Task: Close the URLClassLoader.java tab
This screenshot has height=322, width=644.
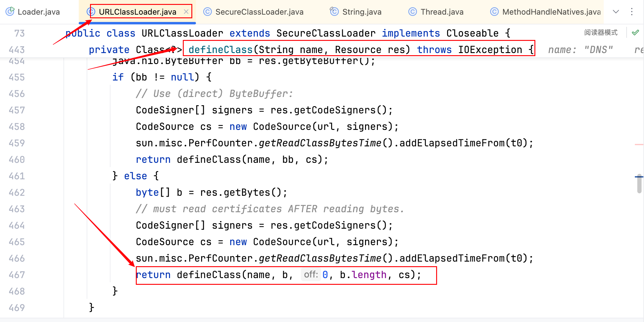Action: (x=186, y=12)
